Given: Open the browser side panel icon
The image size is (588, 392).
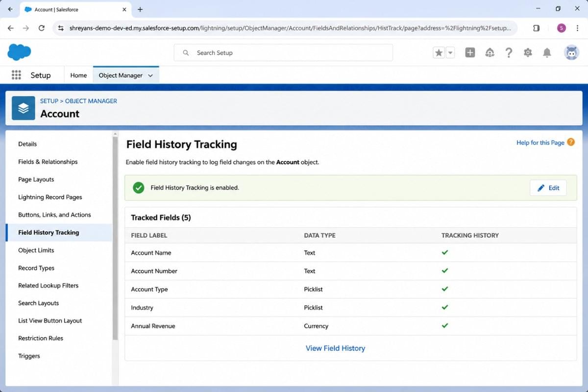Looking at the screenshot, I should pyautogui.click(x=536, y=28).
